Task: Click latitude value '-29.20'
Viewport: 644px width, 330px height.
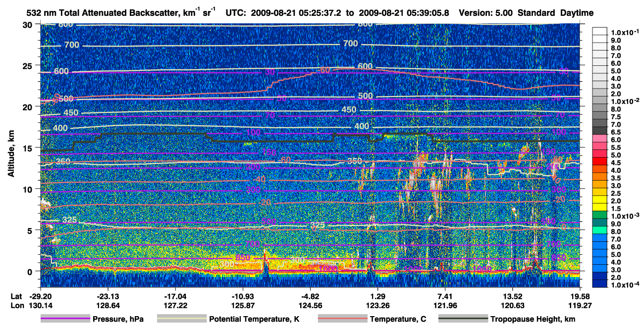Action: 40,296
